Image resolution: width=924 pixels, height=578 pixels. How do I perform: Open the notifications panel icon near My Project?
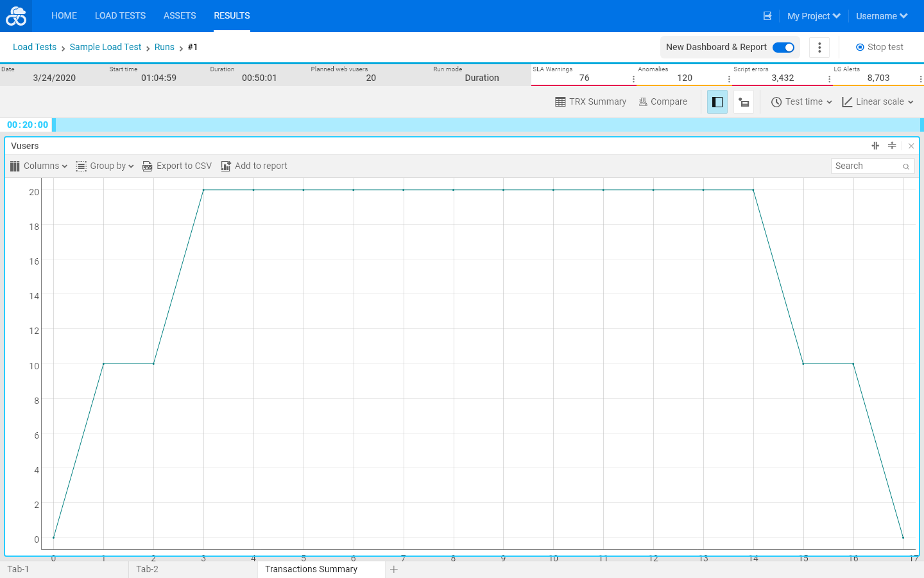(x=767, y=16)
